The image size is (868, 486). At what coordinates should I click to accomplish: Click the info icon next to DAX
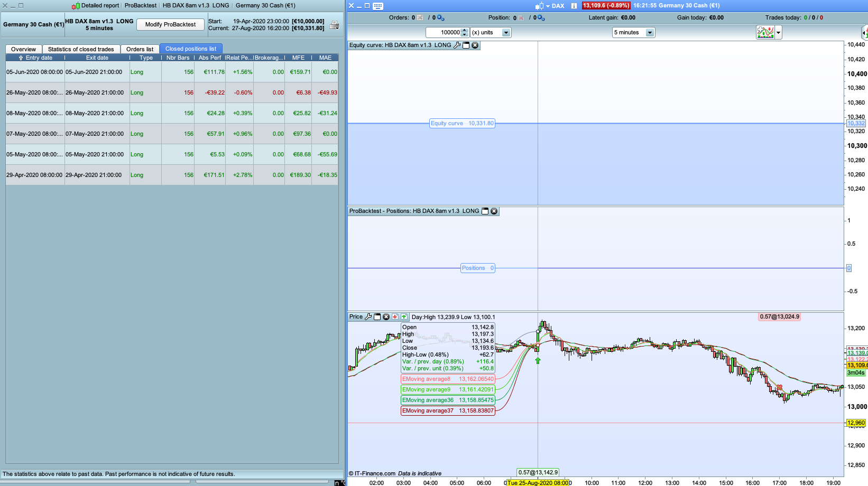click(574, 6)
